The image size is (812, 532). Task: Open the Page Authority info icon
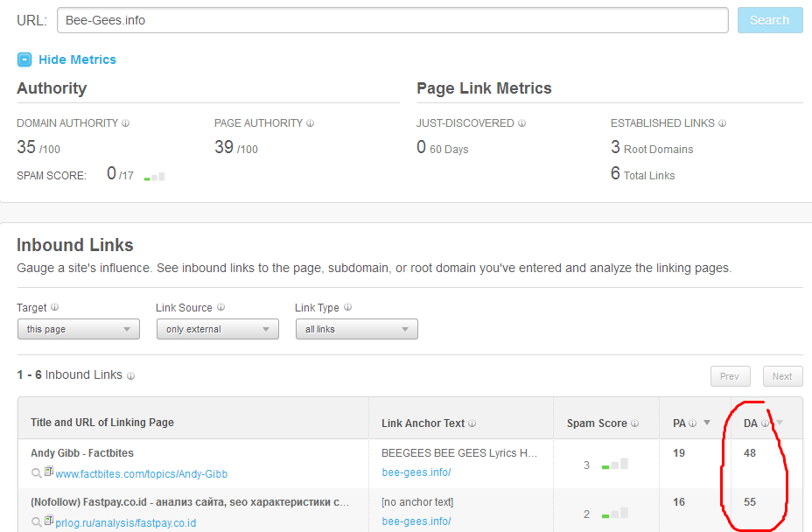[310, 123]
